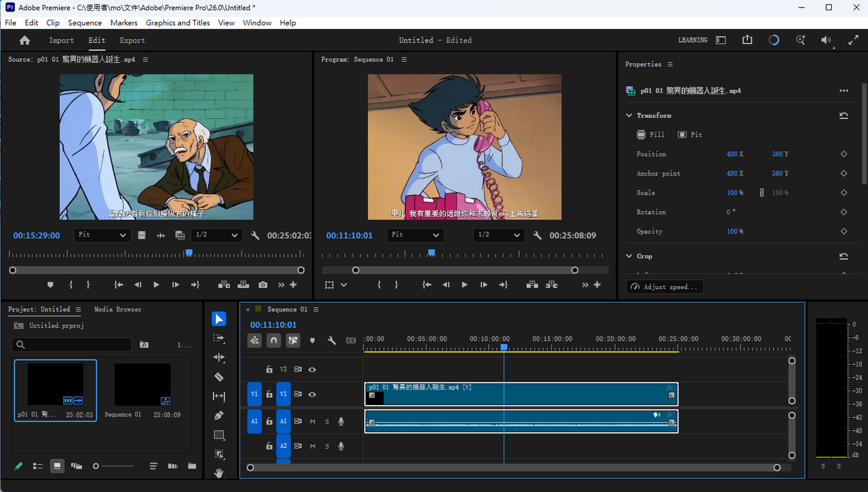Open the Sequence menu
Screen dimensions: 868x492
coord(85,22)
